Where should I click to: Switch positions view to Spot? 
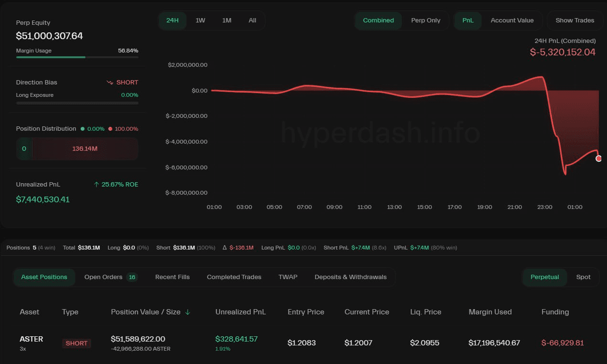(x=583, y=277)
